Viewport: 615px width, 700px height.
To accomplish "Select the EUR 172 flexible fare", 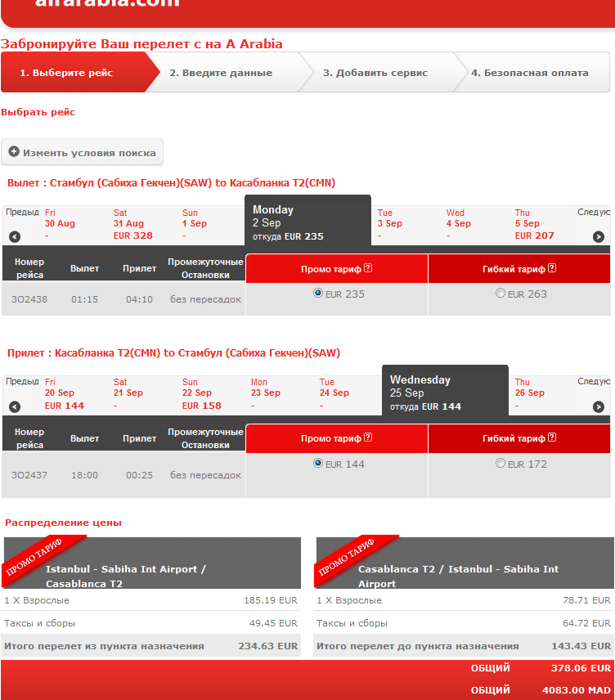I will [501, 463].
